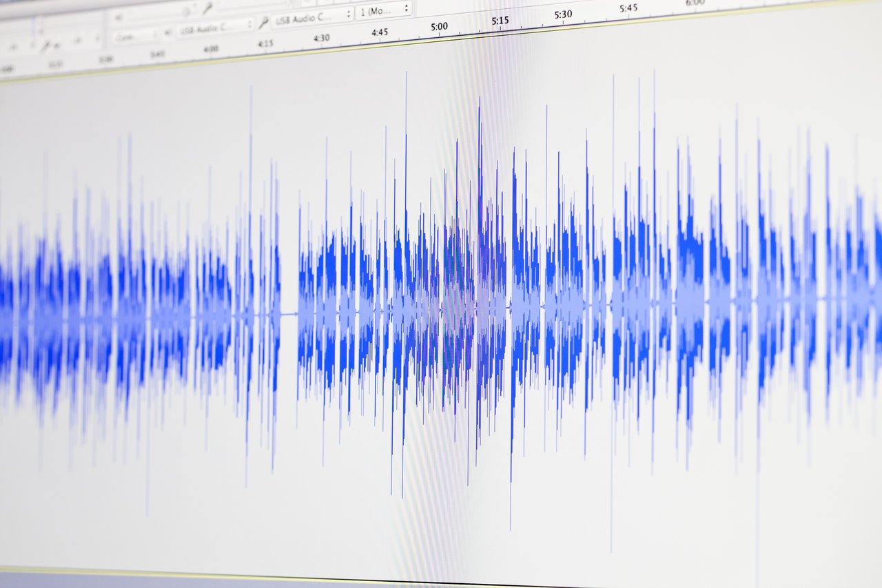Click the playback volume slider handle
882x588 pixels.
click(186, 12)
